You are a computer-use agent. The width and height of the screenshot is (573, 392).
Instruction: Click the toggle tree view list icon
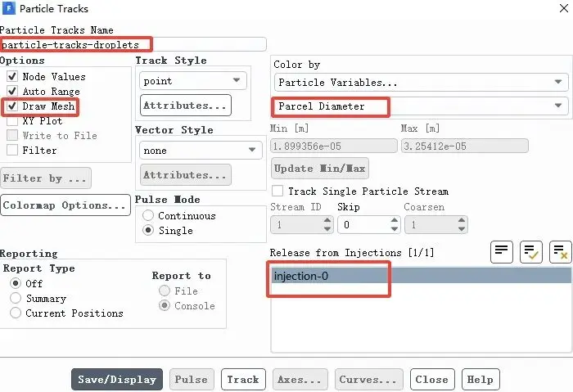[x=501, y=252]
